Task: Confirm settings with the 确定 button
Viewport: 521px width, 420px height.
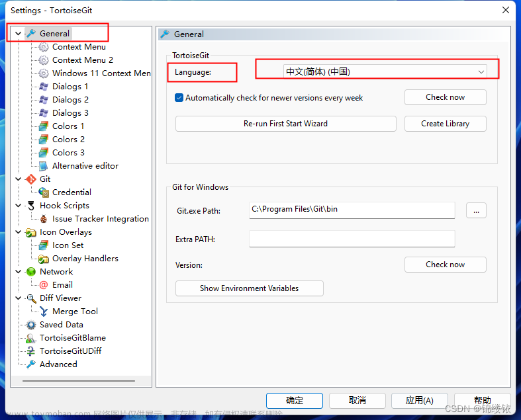Action: coord(295,400)
